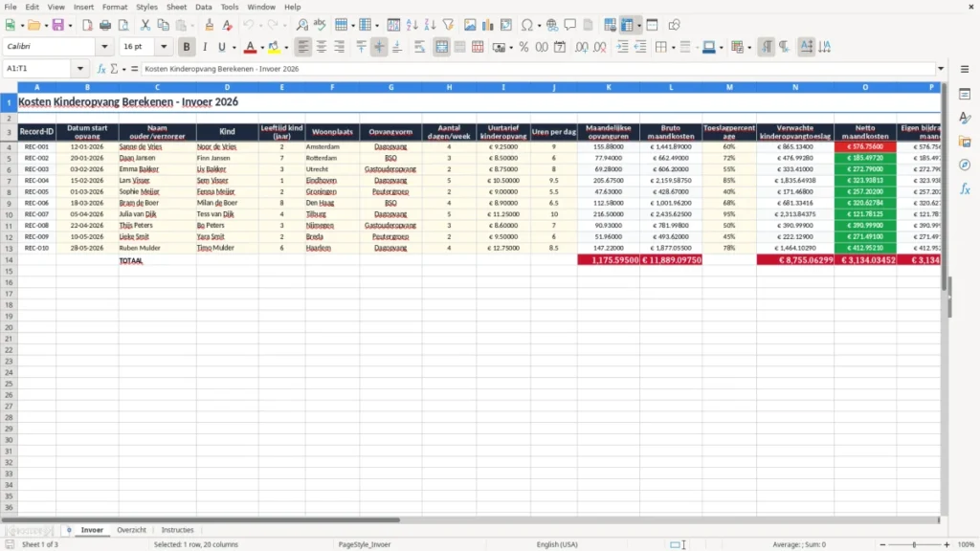Export directly as PDF
980x551 pixels.
pos(87,25)
